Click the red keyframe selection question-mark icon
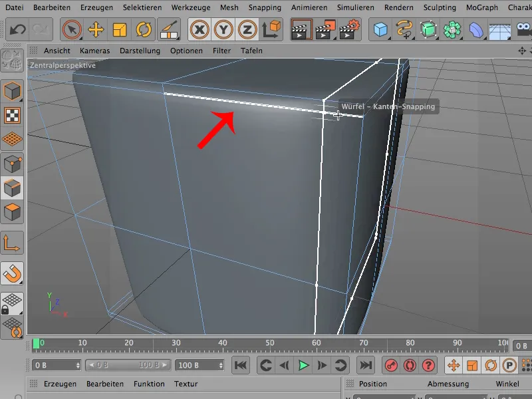 (x=428, y=365)
